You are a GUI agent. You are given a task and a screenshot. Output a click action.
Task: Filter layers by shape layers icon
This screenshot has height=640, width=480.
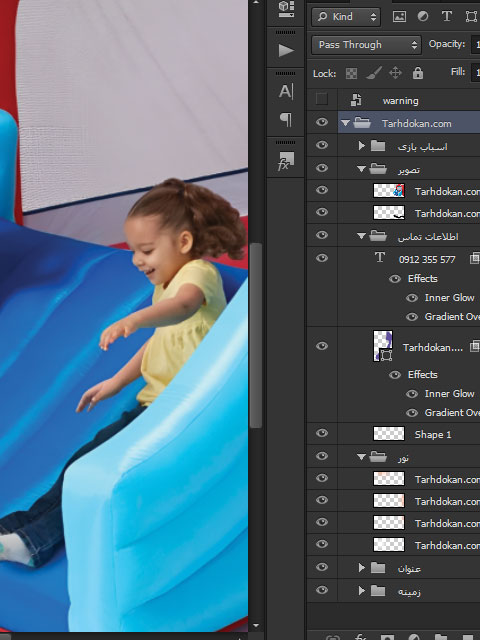[471, 16]
